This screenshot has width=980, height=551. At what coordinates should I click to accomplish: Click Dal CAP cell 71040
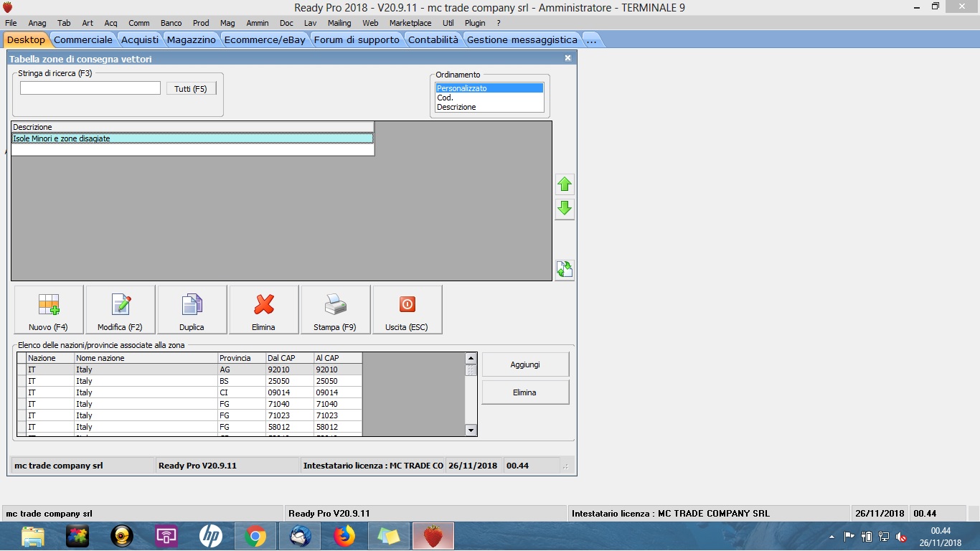[x=290, y=404]
